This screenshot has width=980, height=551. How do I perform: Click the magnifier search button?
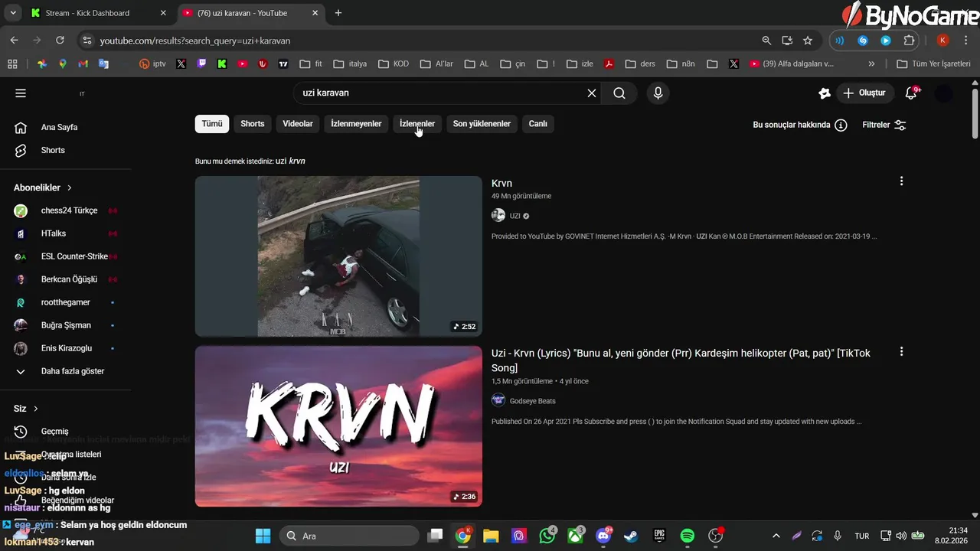point(619,93)
